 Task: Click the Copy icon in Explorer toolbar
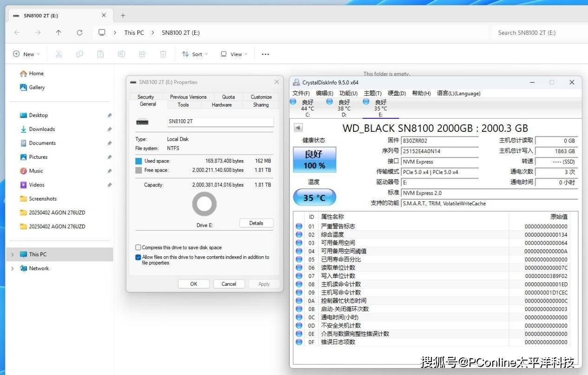coord(79,54)
